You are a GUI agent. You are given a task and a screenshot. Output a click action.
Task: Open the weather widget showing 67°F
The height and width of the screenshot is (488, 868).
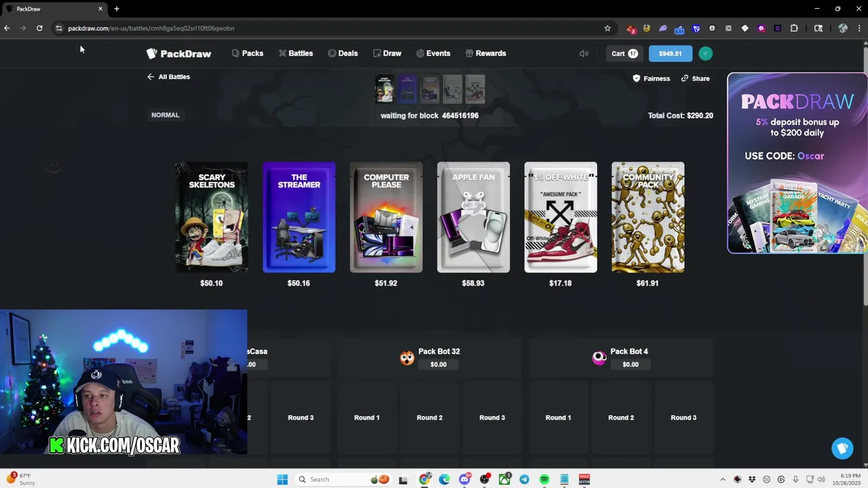pyautogui.click(x=20, y=479)
